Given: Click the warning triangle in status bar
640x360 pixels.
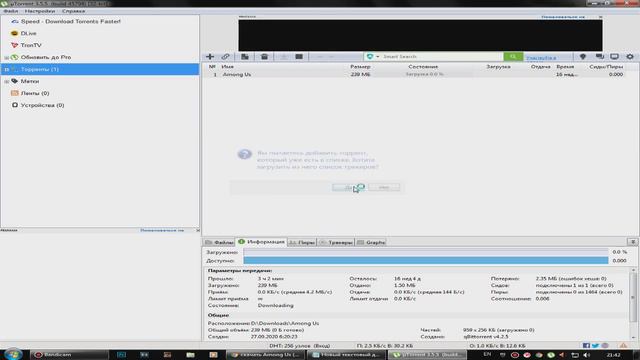Looking at the screenshot, I should pyautogui.click(x=623, y=346).
